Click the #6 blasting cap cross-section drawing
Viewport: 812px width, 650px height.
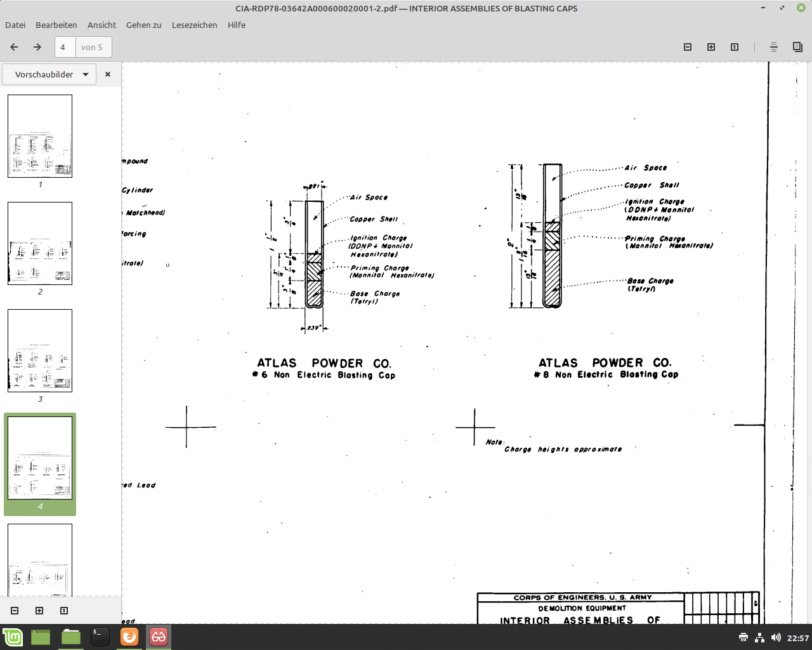click(x=314, y=255)
